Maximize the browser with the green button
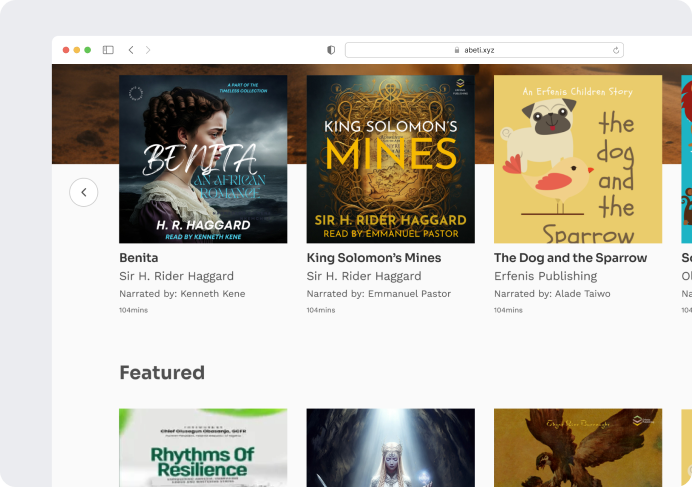The width and height of the screenshot is (692, 487). (87, 50)
